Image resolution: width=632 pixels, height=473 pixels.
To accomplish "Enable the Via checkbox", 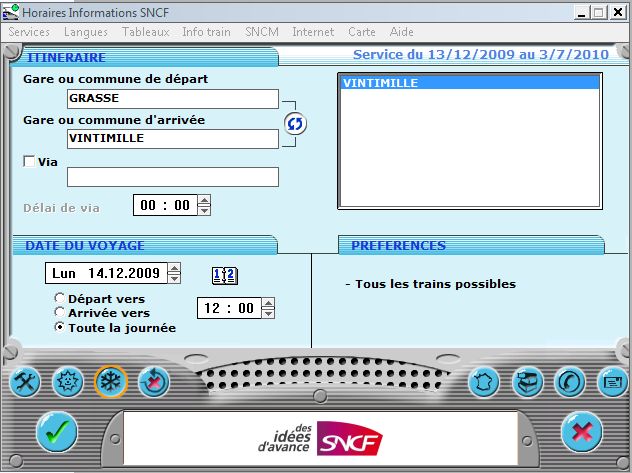I will click(29, 162).
